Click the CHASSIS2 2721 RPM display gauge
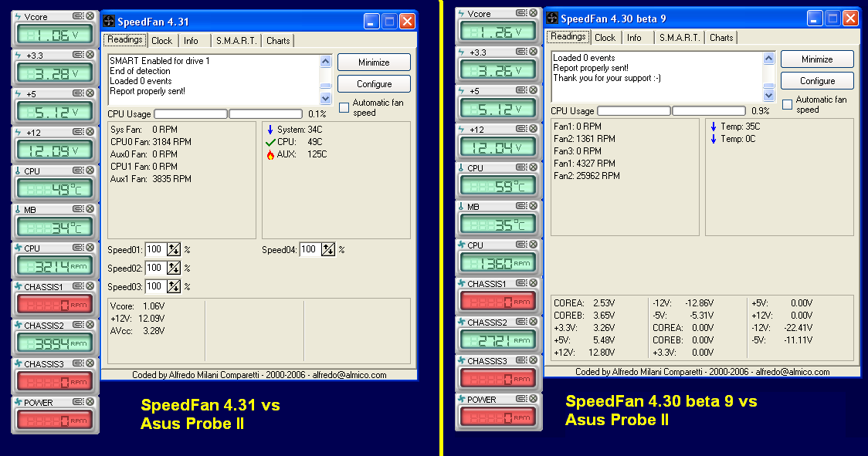This screenshot has width=868, height=456. point(498,340)
